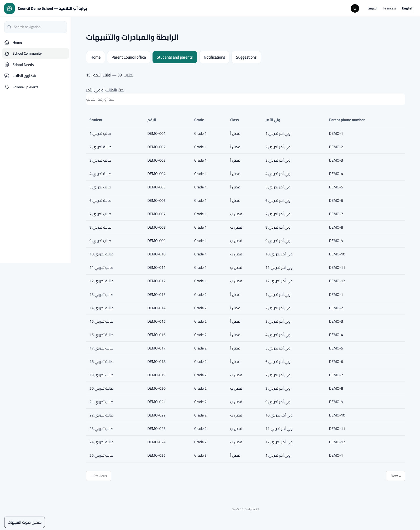The width and height of the screenshot is (420, 530).
Task: Select student number DEMO-001
Action: click(156, 133)
